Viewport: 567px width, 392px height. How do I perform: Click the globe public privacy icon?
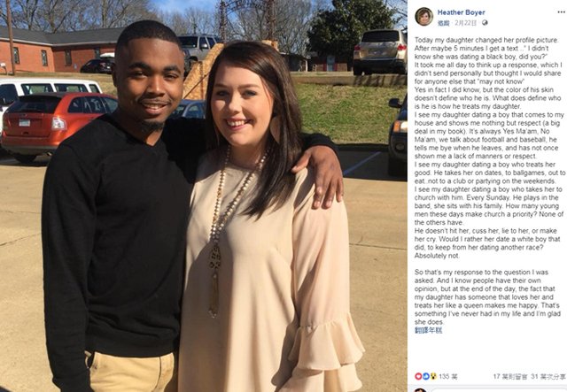(x=485, y=23)
